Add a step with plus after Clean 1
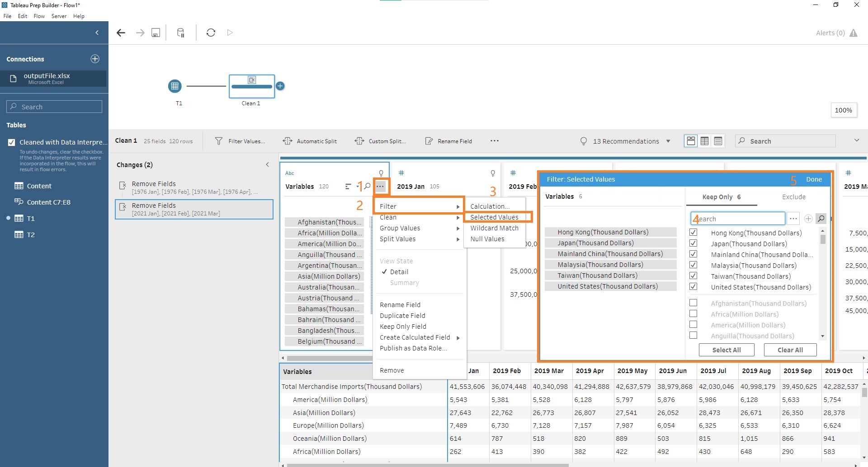868x467 pixels. pos(280,86)
